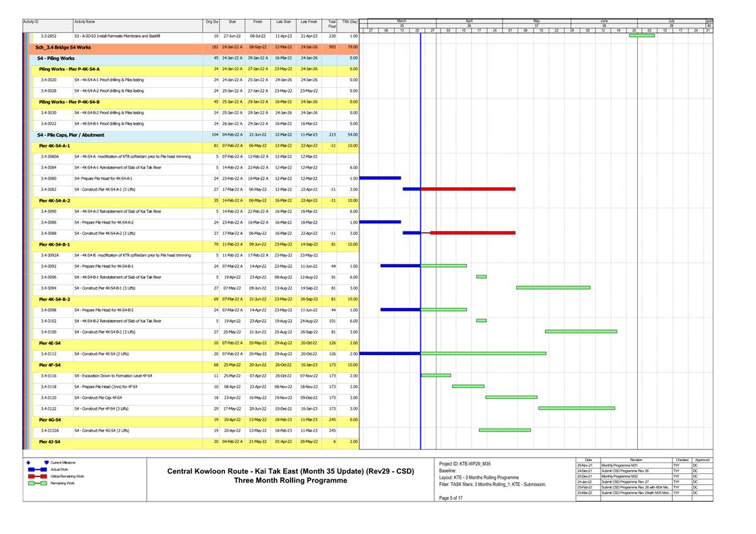Click the Page 5 of 17 footer text
Viewport: 756px width, 534px height.
(451, 498)
